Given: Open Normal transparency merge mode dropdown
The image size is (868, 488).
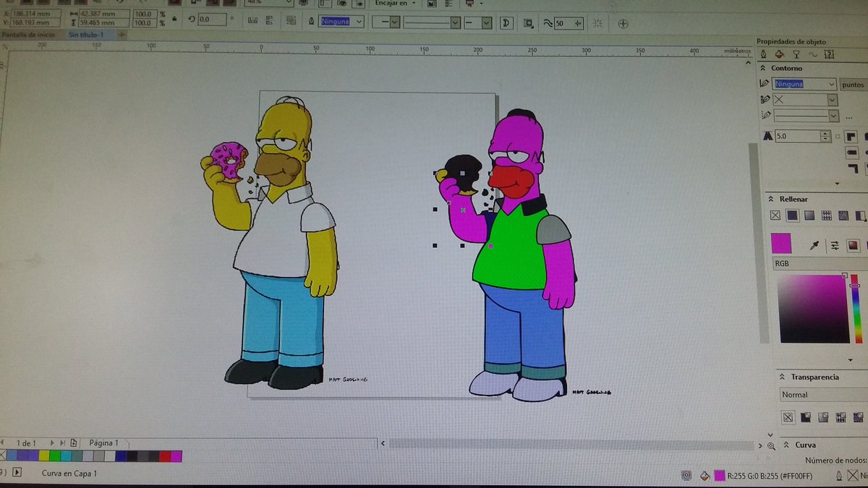Looking at the screenshot, I should (823, 395).
